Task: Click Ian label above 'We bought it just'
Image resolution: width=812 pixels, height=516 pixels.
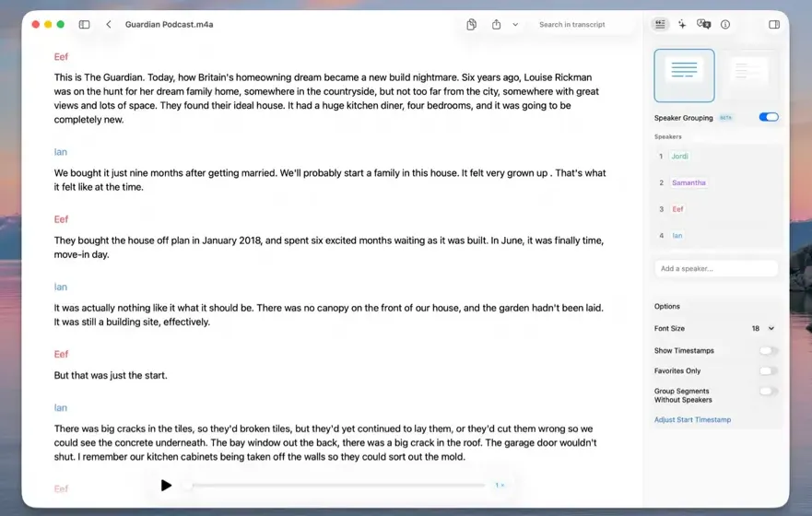Action: pos(61,152)
